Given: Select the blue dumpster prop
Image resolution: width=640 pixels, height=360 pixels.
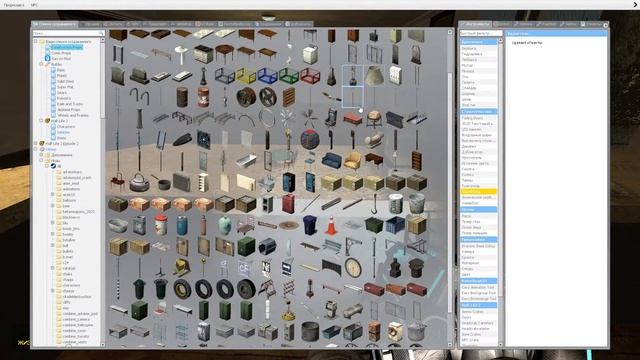Looking at the screenshot, I should 395,225.
